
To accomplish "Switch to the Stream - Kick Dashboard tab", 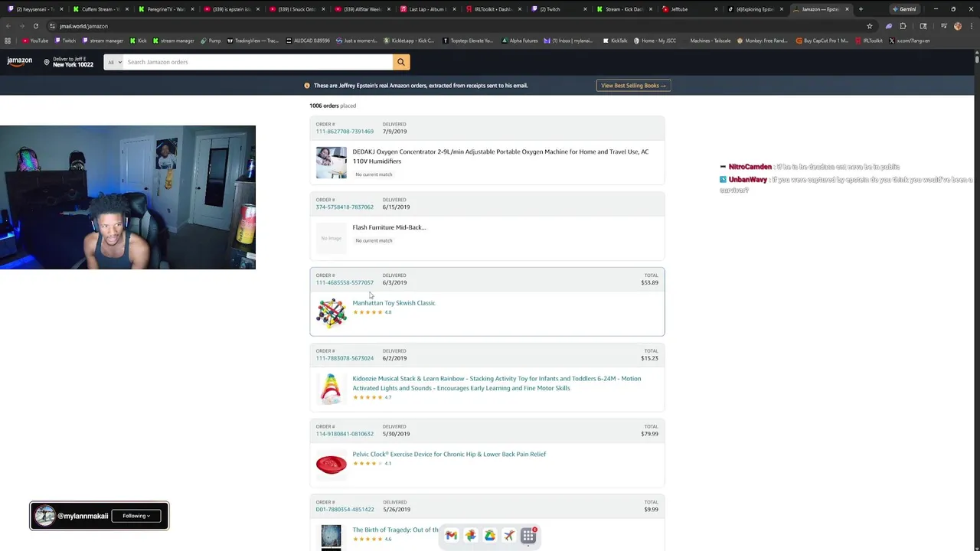I will point(626,9).
